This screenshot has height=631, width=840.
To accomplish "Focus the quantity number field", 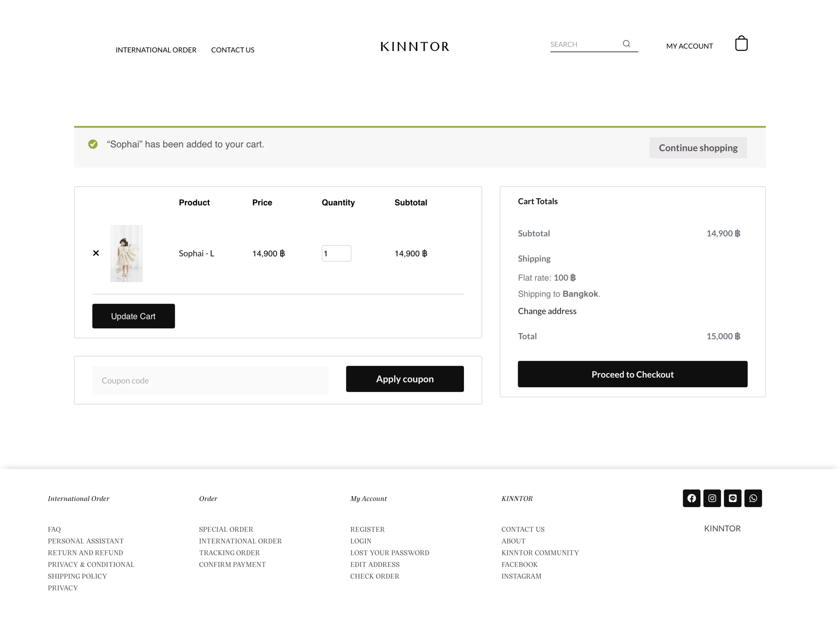I will click(x=336, y=253).
